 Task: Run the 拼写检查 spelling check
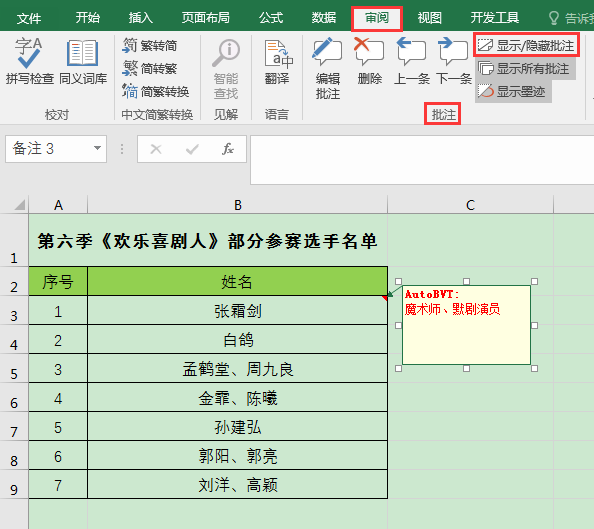(x=30, y=61)
